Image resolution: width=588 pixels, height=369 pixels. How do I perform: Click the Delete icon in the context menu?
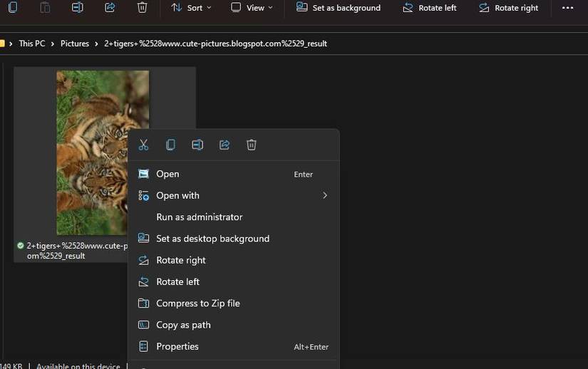click(x=252, y=145)
